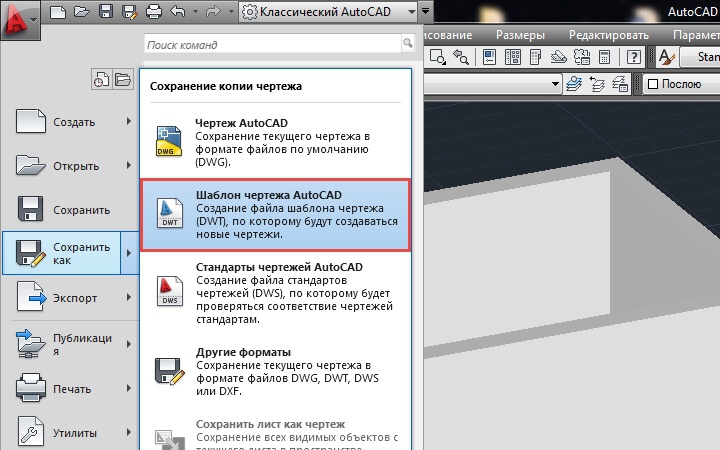
Task: Open the Размеры menu
Action: pyautogui.click(x=520, y=35)
